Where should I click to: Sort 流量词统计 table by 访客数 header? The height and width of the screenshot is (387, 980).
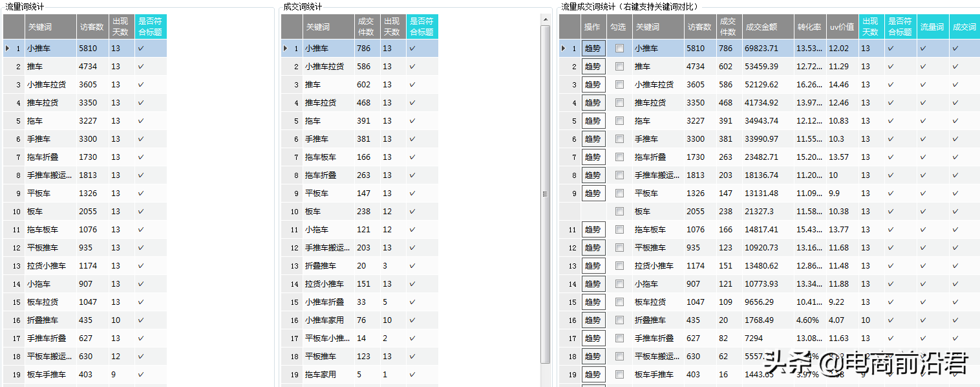click(92, 27)
